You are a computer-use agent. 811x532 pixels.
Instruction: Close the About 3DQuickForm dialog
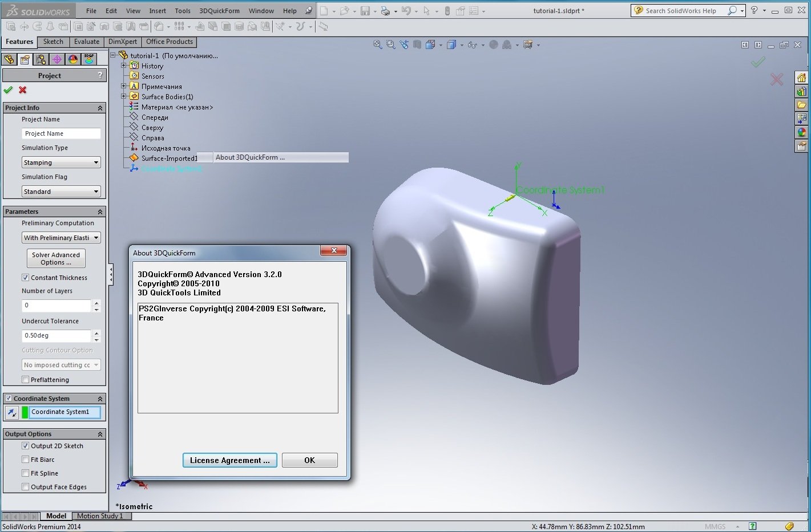[x=334, y=251]
